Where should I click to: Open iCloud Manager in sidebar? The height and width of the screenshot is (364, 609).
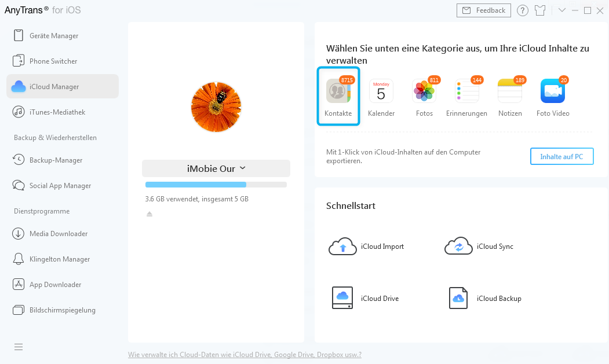[x=62, y=87]
